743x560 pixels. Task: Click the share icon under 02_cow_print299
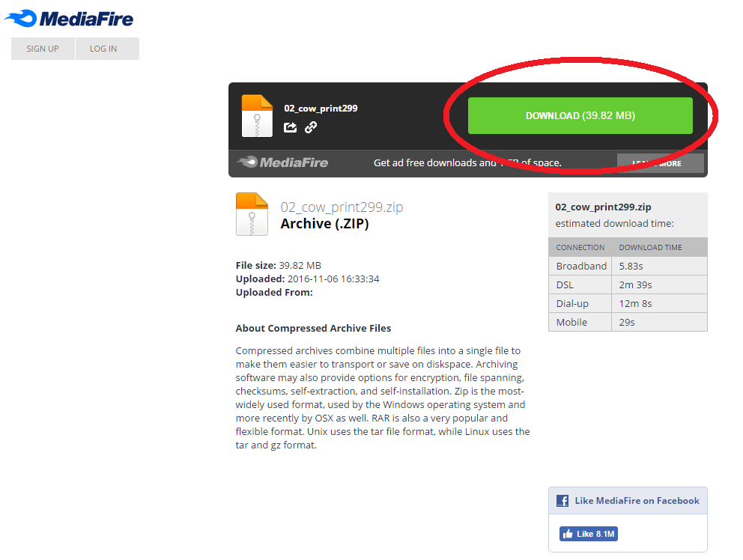(x=290, y=127)
